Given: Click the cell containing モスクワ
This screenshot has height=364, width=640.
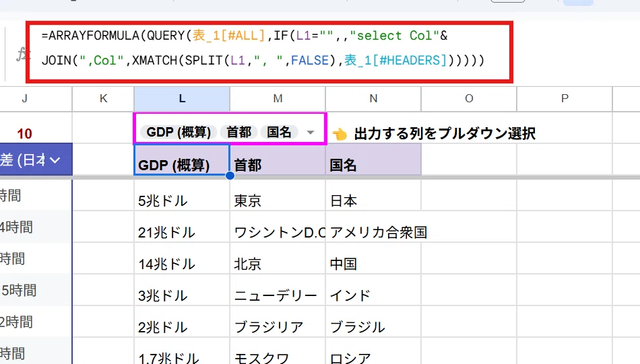Looking at the screenshot, I should click(x=278, y=351).
